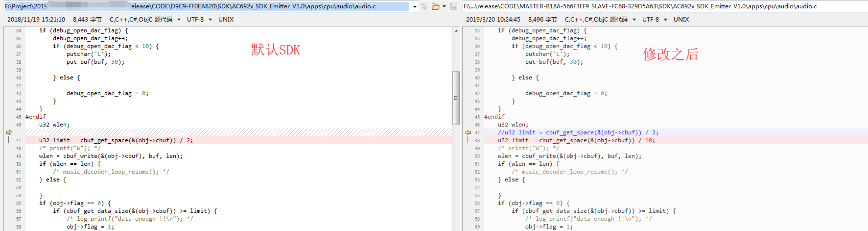The width and height of the screenshot is (868, 231).
Task: Click '#endif' line in left pane
Action: click(36, 117)
